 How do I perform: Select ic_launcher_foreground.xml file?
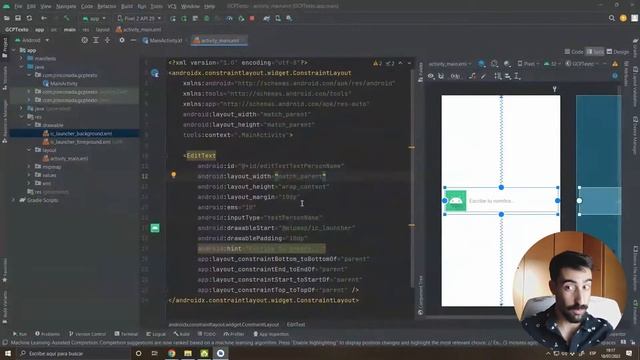(x=76, y=142)
